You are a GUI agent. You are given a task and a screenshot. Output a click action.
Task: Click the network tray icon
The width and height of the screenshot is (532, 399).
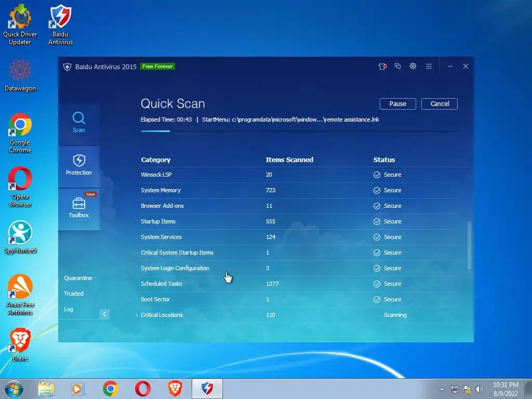(454, 389)
